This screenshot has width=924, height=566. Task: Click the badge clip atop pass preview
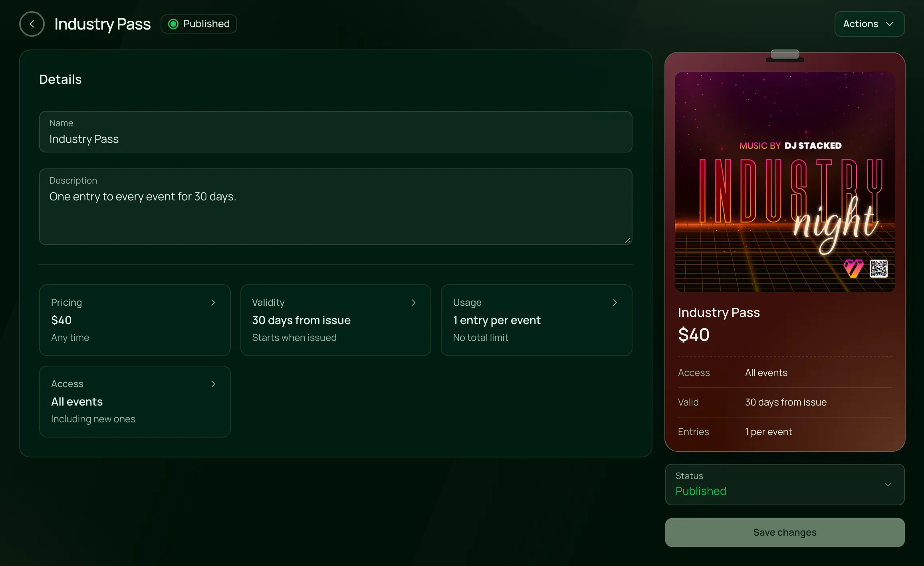click(785, 55)
